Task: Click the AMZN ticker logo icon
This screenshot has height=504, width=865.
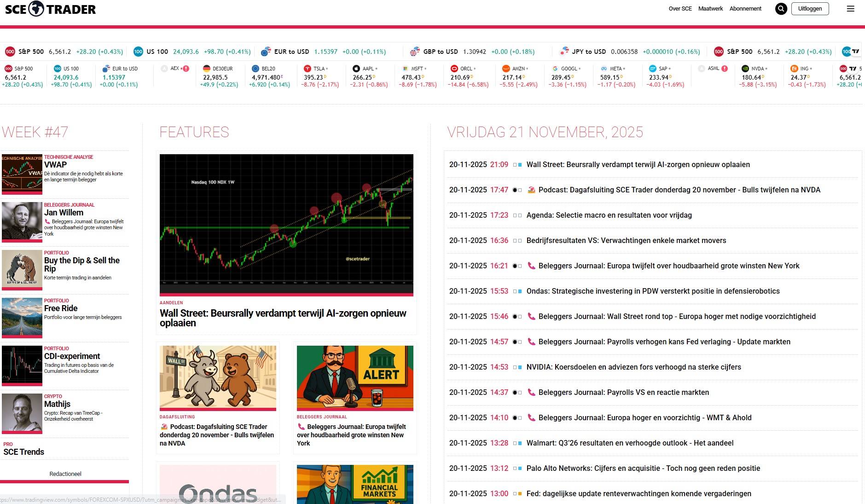Action: [x=506, y=69]
